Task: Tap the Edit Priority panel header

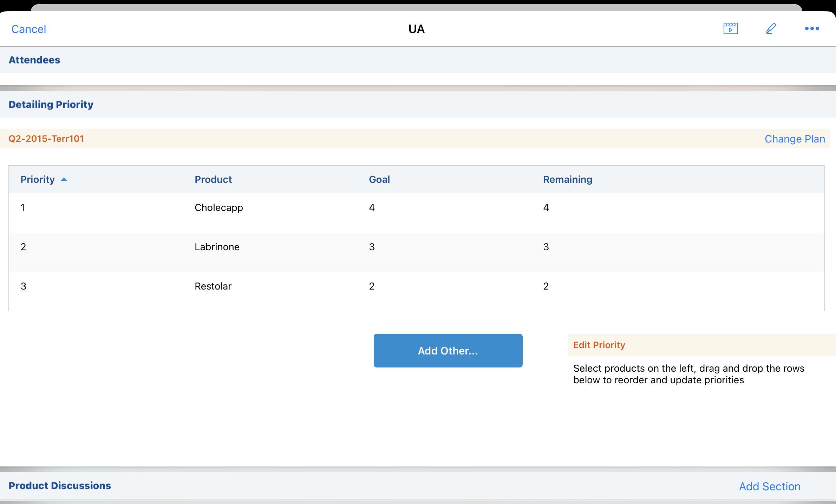Action: (599, 345)
